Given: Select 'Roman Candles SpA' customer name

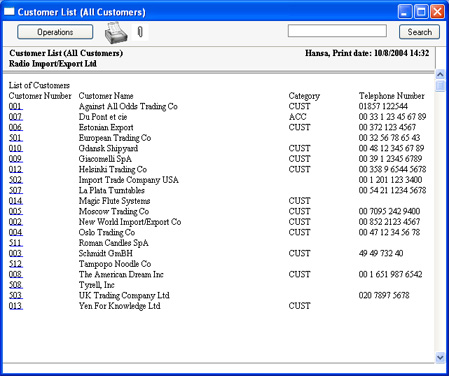Looking at the screenshot, I should pos(113,243).
